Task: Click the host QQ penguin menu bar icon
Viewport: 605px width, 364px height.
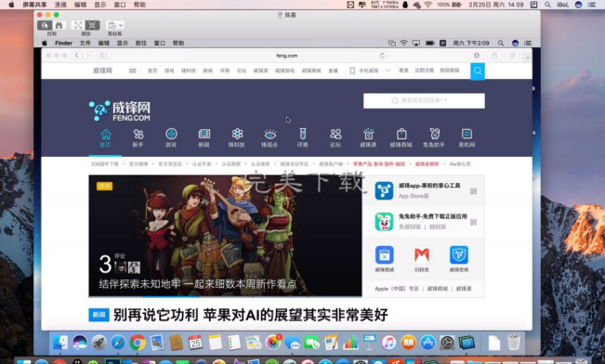Action: 405,5
